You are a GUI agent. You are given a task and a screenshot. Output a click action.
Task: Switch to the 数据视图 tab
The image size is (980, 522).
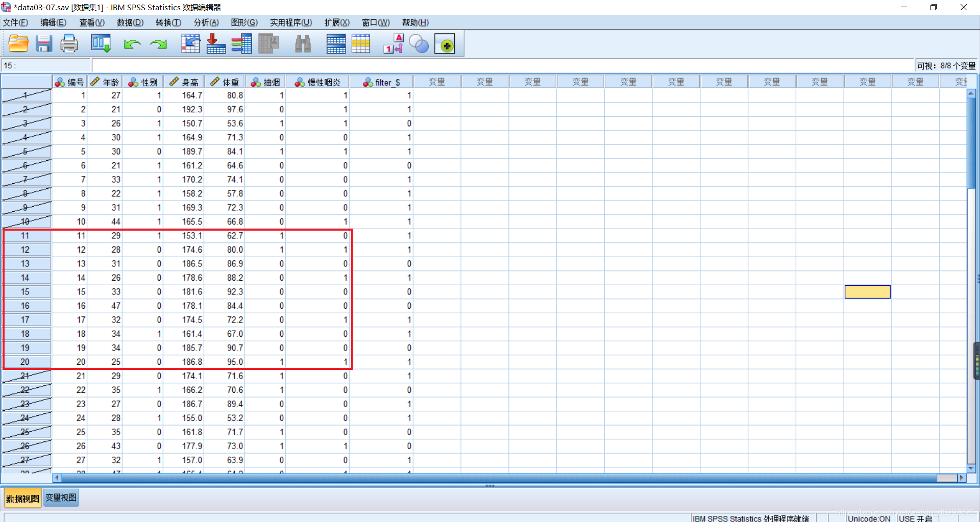click(22, 498)
